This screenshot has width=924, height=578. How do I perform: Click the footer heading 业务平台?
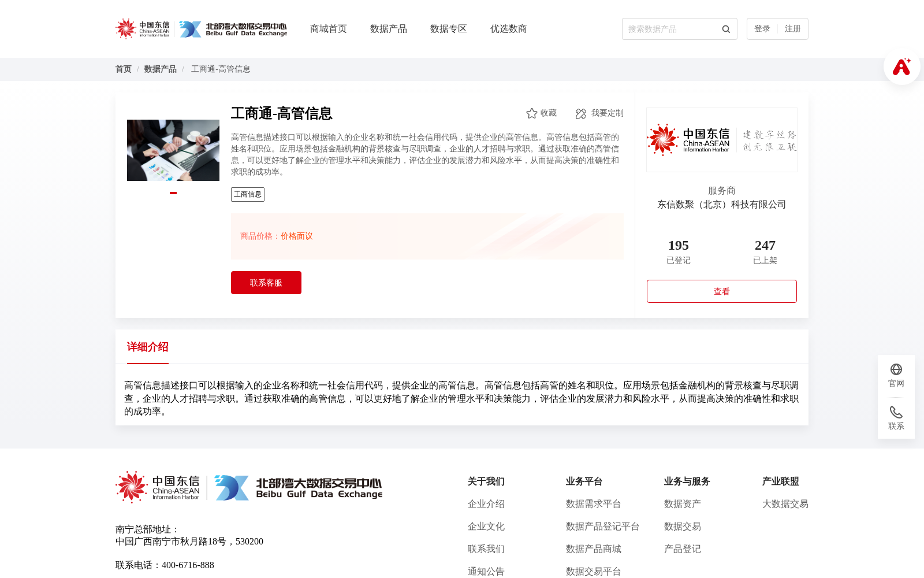point(584,481)
